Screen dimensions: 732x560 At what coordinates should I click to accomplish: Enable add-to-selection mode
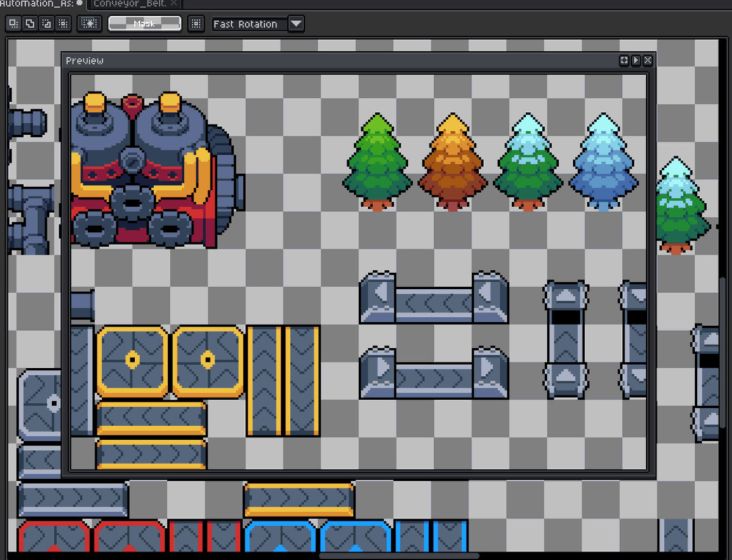pos(29,24)
